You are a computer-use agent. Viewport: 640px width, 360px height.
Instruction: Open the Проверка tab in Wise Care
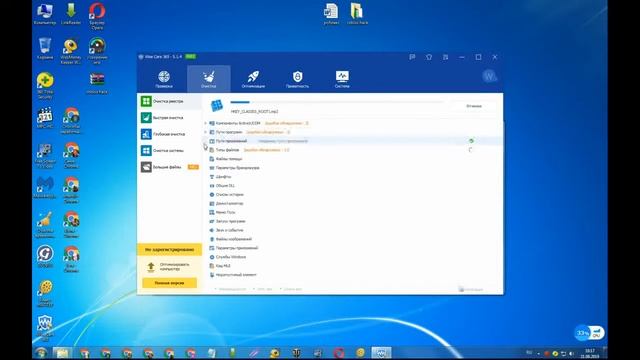pos(164,79)
